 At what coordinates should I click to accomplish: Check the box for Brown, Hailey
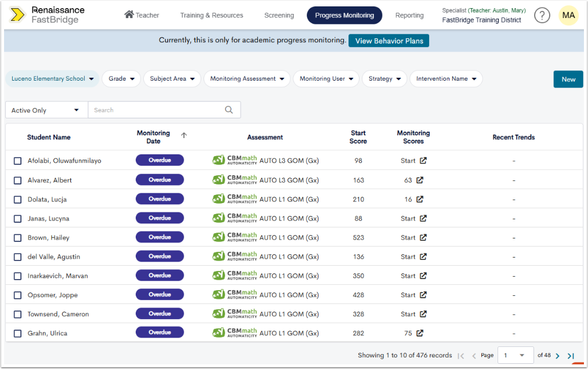[17, 238]
